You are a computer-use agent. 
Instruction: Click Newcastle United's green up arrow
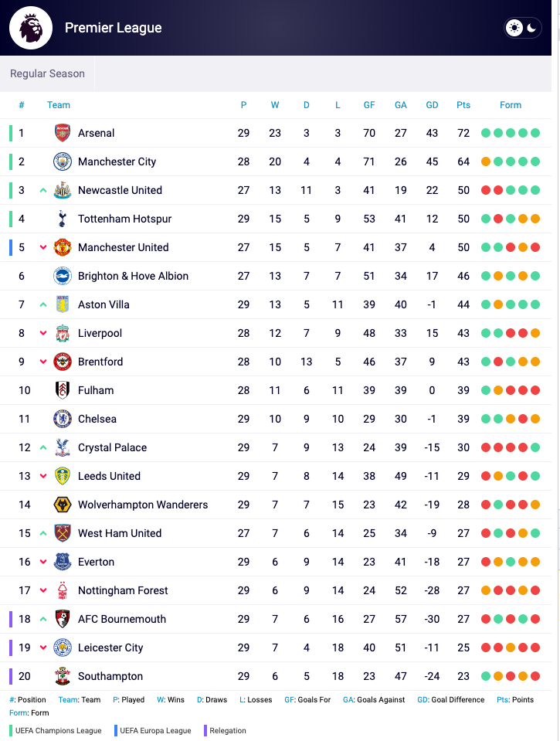pos(43,190)
